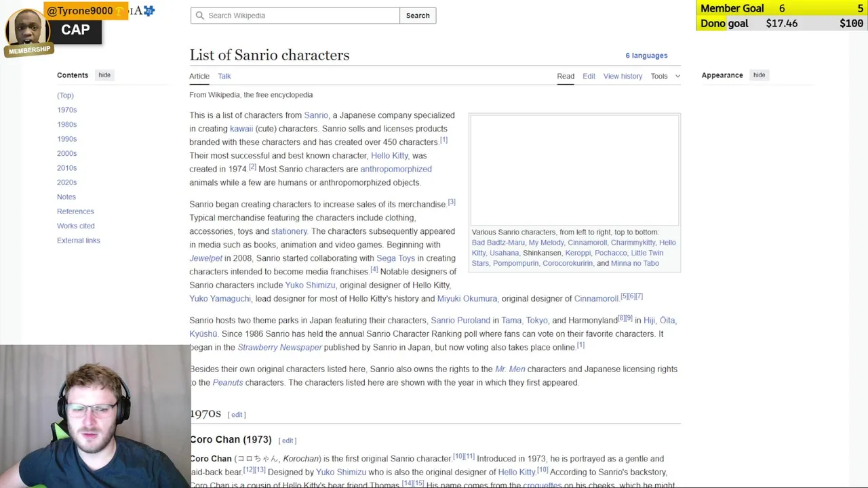This screenshot has width=868, height=488.
Task: Open the Sanrio link in intro
Action: point(316,115)
